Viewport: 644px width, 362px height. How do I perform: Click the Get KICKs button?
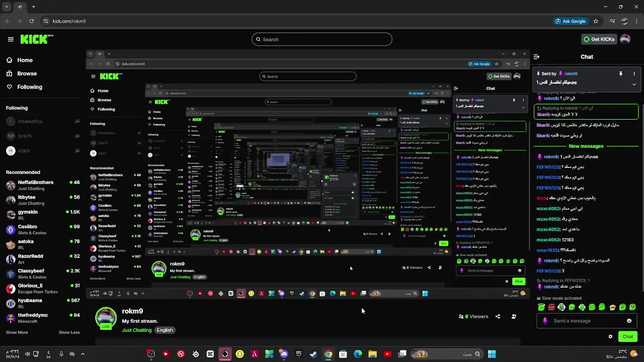click(599, 39)
